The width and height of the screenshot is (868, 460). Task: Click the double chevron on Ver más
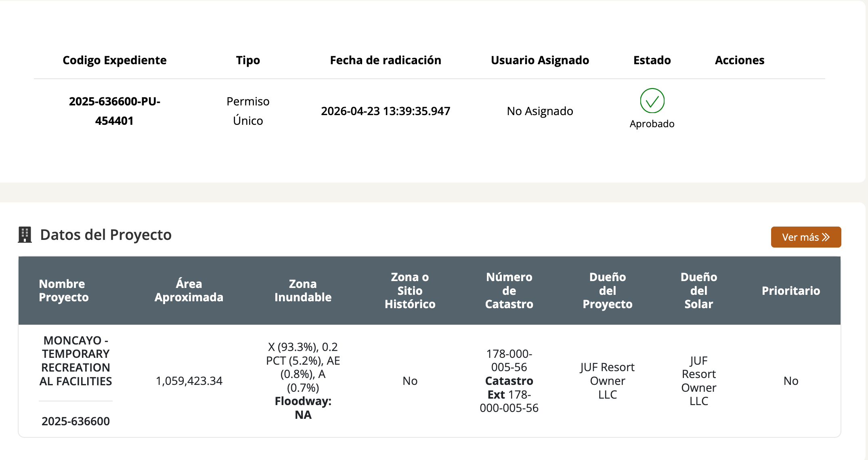coord(826,237)
